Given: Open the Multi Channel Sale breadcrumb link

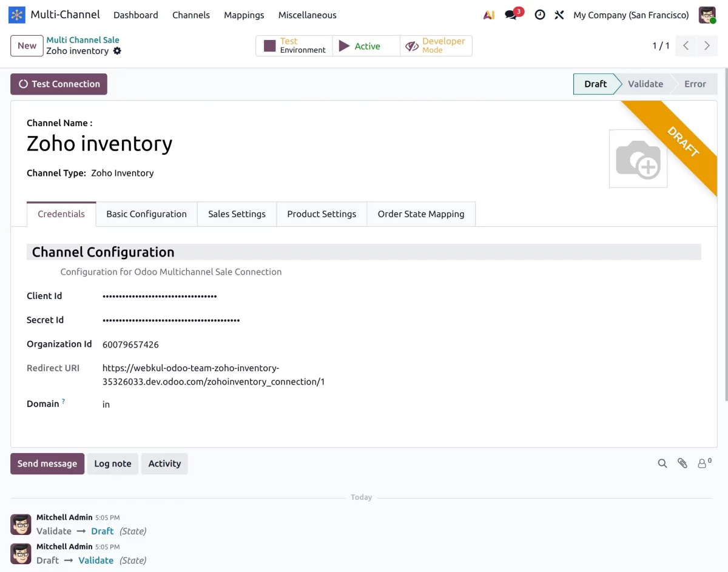Looking at the screenshot, I should [83, 40].
